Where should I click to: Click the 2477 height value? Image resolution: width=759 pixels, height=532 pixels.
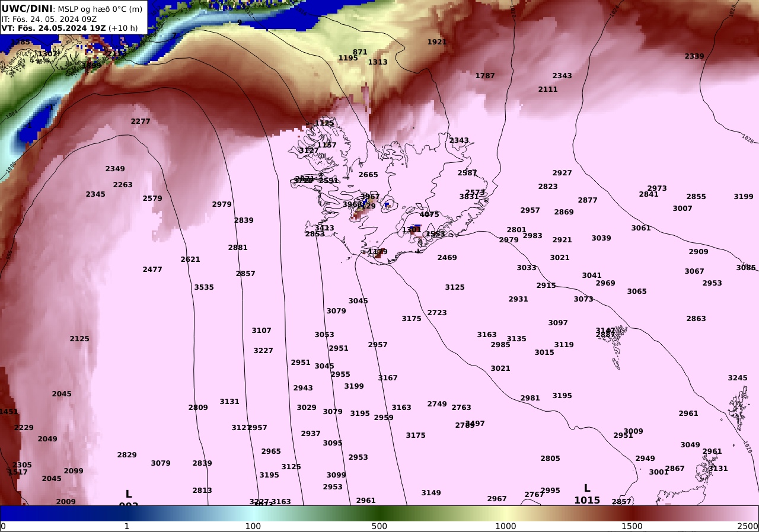[x=152, y=270]
